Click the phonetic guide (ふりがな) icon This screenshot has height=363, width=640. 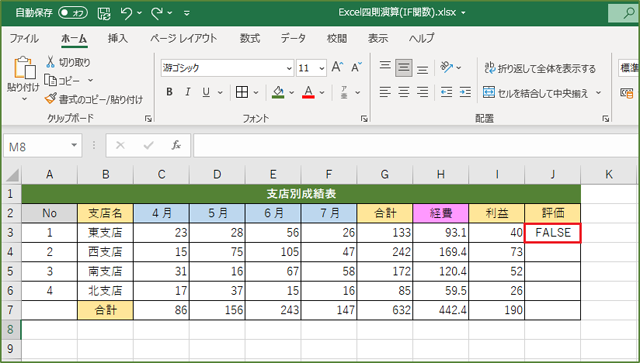coord(344,92)
